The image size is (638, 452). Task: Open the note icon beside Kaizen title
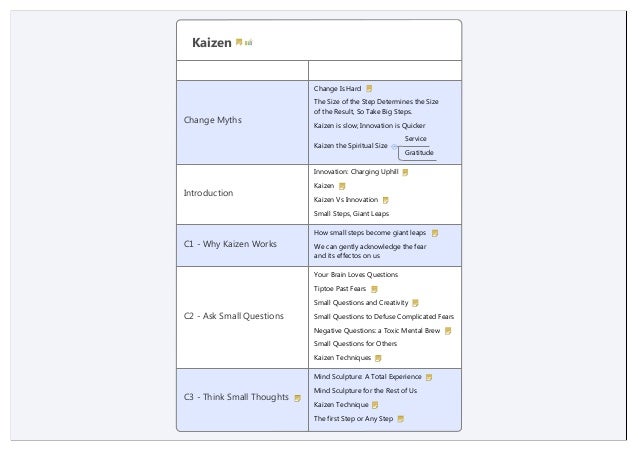pos(239,42)
